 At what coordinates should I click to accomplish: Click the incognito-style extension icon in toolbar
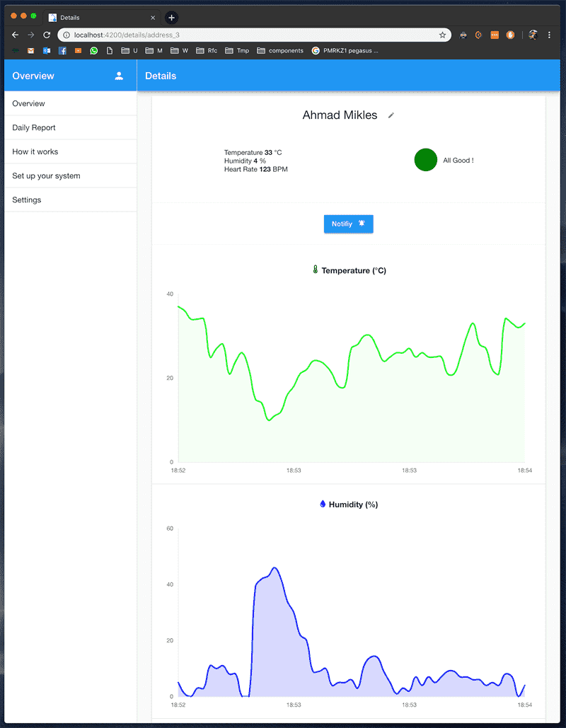[463, 35]
